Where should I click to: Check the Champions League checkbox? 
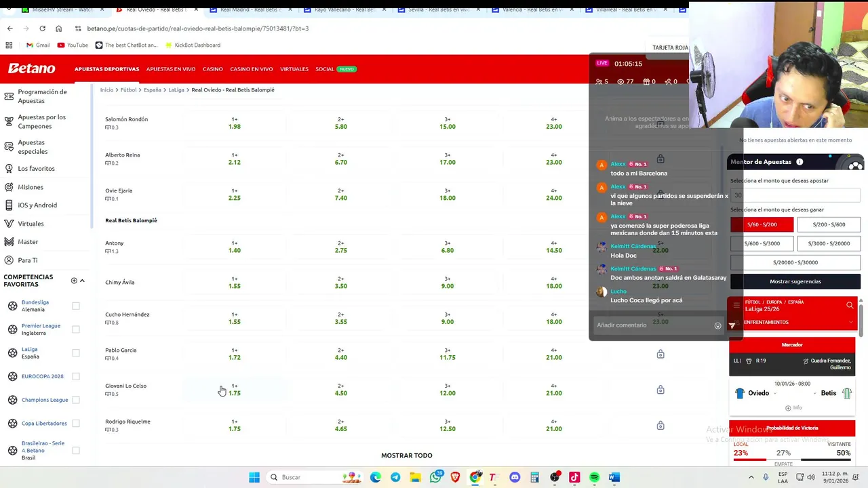76,400
